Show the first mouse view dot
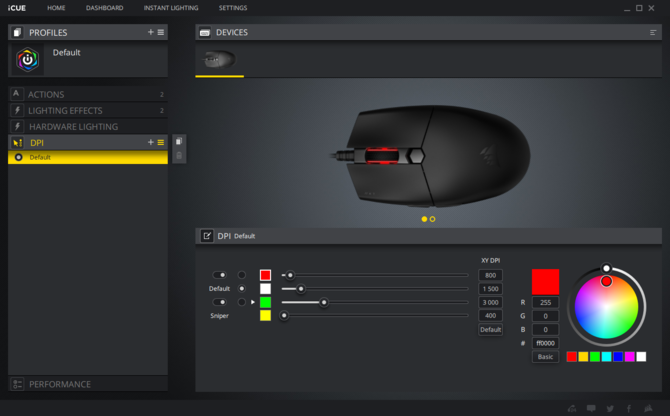 pyautogui.click(x=424, y=219)
